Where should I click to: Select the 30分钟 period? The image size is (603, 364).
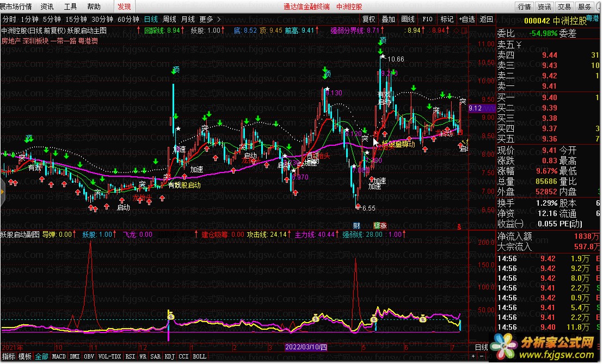pos(102,19)
